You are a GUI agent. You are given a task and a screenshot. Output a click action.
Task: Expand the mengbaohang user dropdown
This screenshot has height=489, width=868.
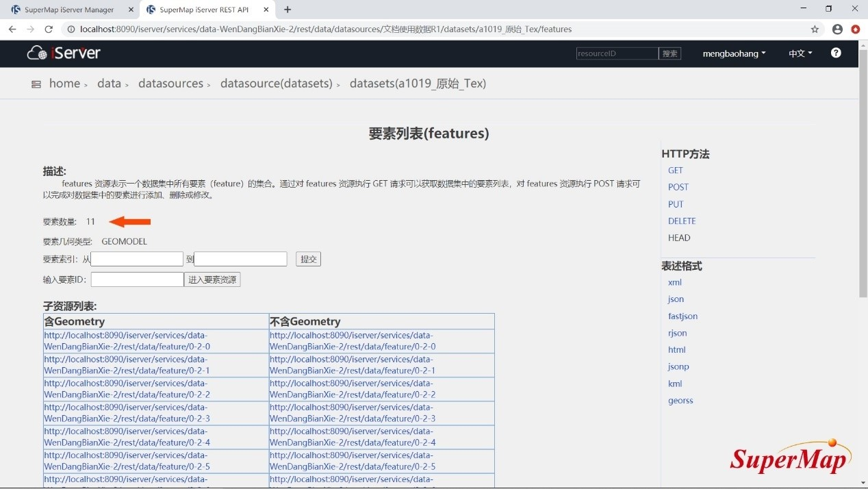coord(734,53)
